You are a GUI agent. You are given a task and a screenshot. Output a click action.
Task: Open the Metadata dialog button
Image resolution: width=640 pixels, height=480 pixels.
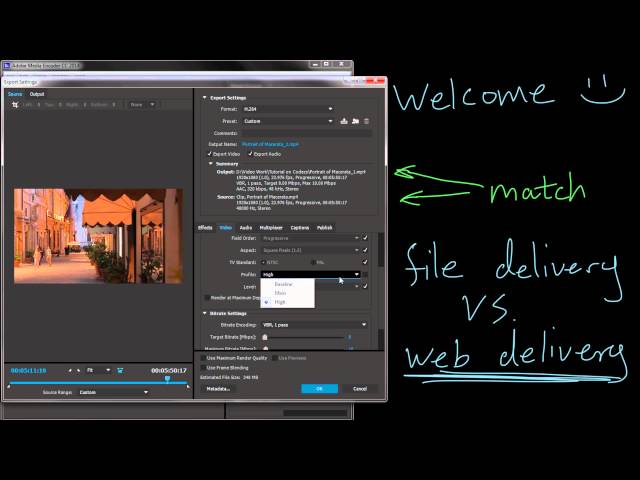pyautogui.click(x=218, y=389)
